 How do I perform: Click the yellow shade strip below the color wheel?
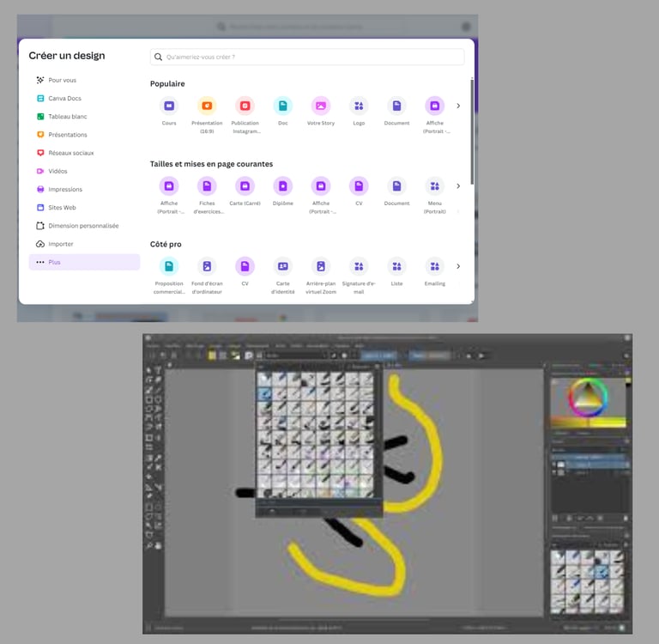(589, 422)
